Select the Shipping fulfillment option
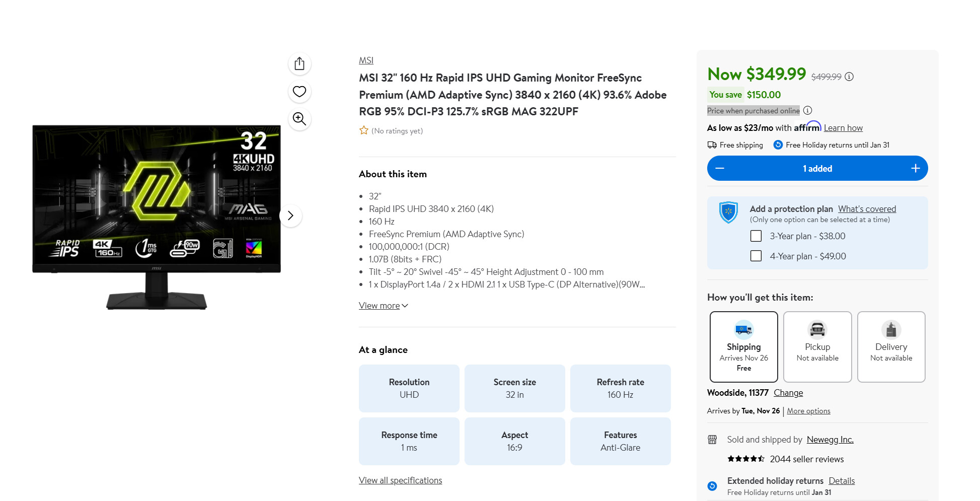 point(744,347)
